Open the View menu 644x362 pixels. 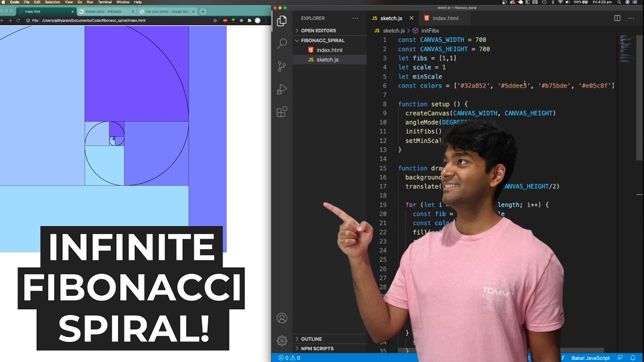[68, 2]
